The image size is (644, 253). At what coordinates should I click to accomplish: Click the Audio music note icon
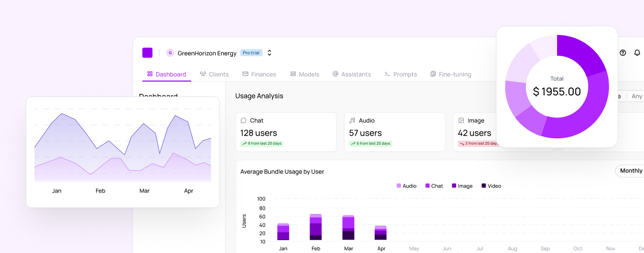(x=352, y=121)
